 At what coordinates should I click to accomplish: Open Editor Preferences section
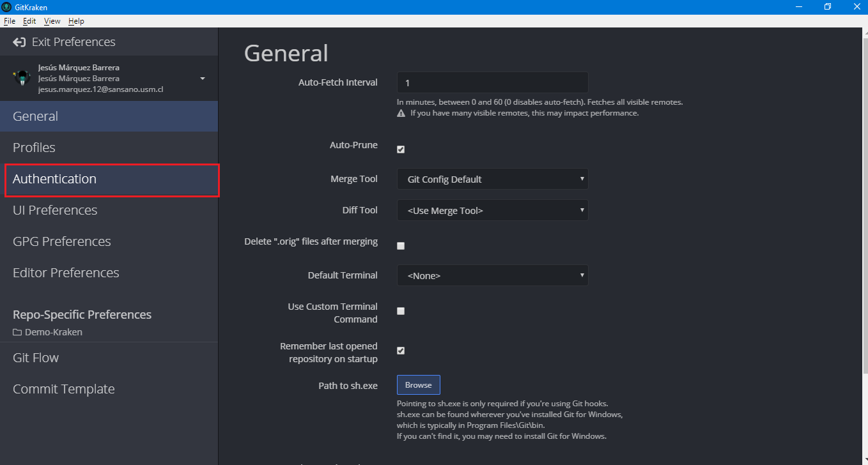(x=109, y=273)
